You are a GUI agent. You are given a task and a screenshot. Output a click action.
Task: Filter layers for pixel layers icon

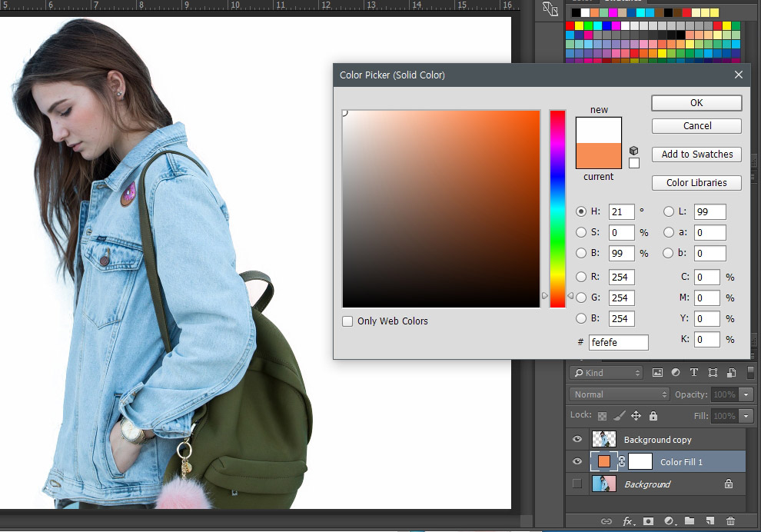pos(657,372)
